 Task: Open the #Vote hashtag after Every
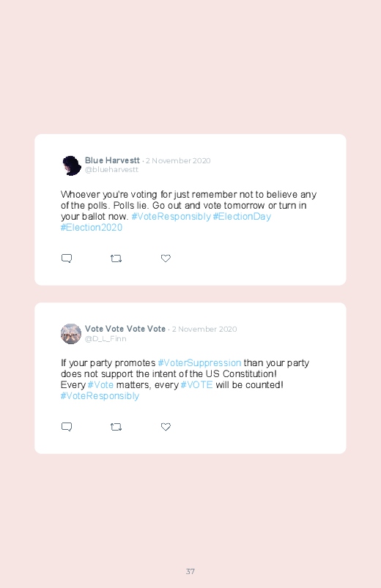point(100,384)
